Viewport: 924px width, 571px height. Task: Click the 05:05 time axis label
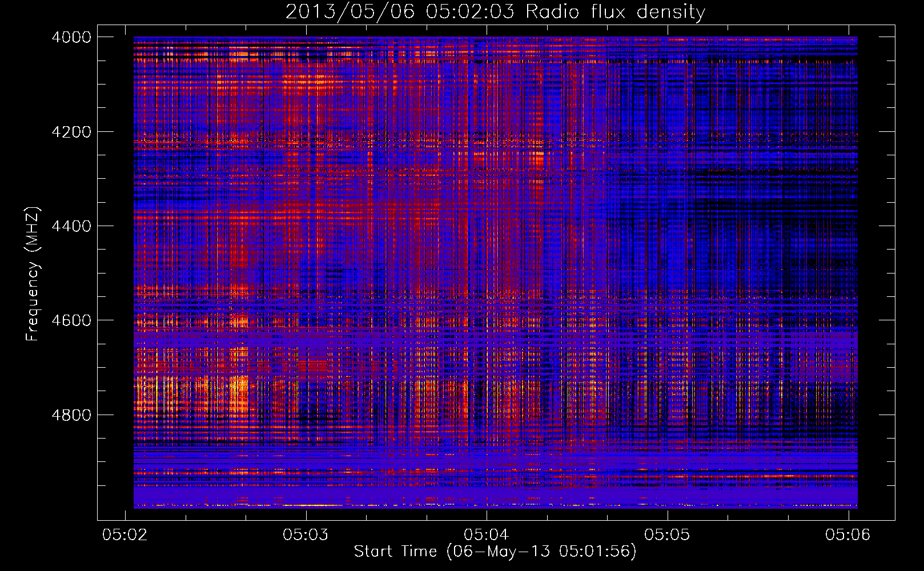click(x=667, y=534)
